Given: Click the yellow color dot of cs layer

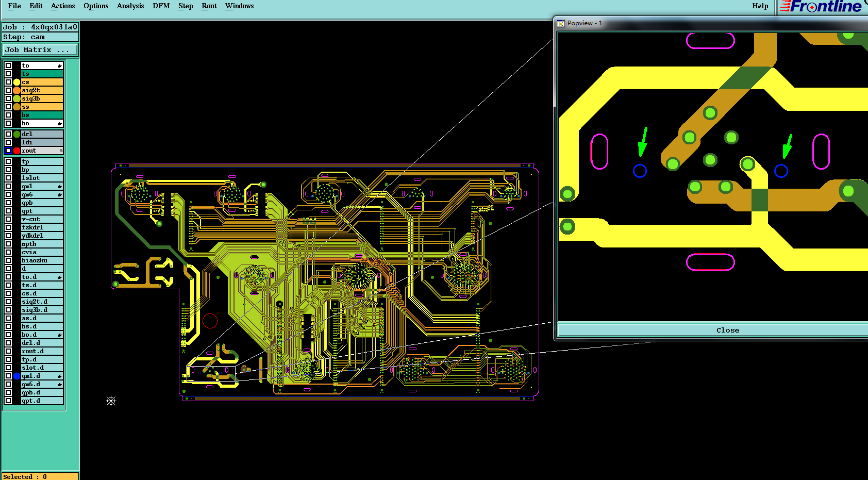Looking at the screenshot, I should (x=16, y=82).
